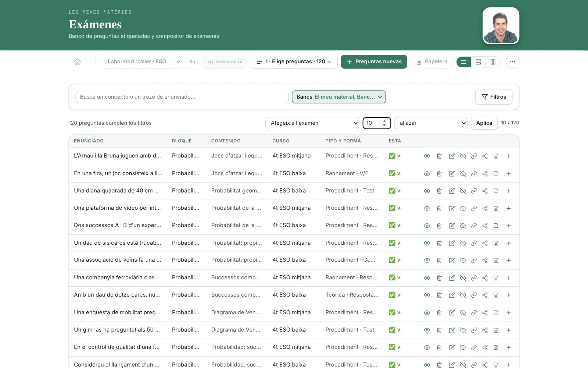Open the 'Laboratori i taller · ESO' subject dropdown

[142, 62]
